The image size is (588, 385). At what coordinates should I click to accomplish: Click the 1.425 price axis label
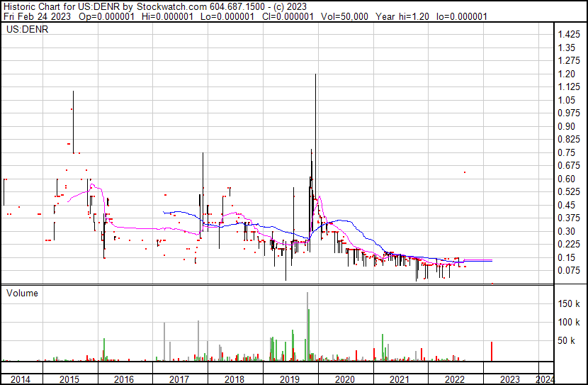click(568, 35)
